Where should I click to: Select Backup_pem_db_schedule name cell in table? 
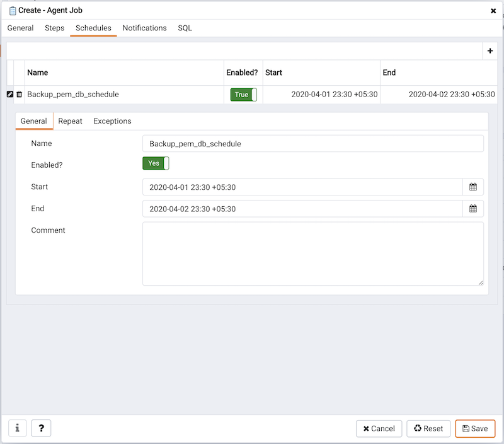pos(124,95)
